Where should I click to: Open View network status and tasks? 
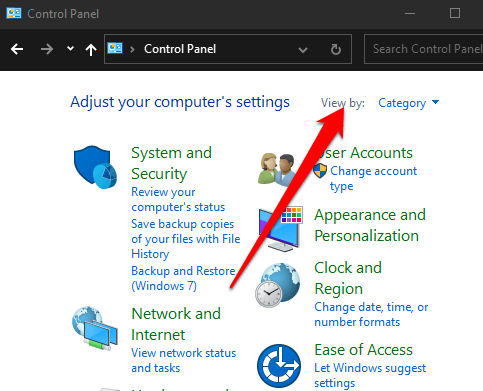[x=184, y=360]
